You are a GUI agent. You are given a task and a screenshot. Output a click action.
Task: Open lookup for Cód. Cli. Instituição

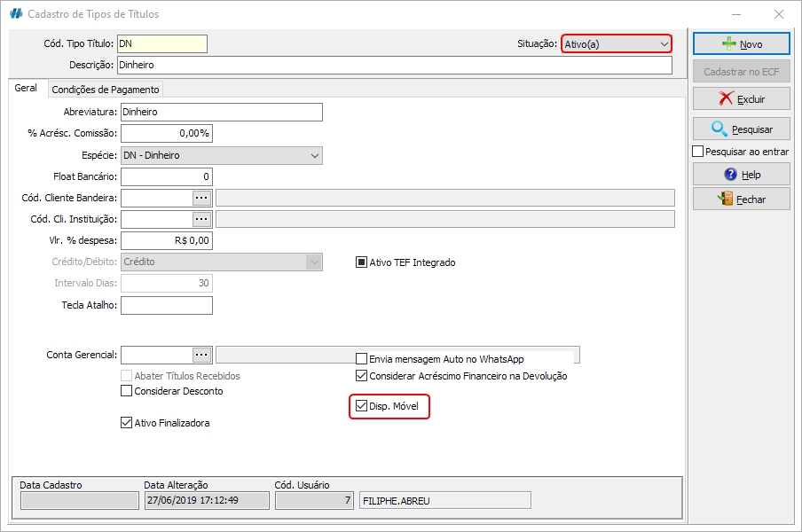tap(201, 219)
